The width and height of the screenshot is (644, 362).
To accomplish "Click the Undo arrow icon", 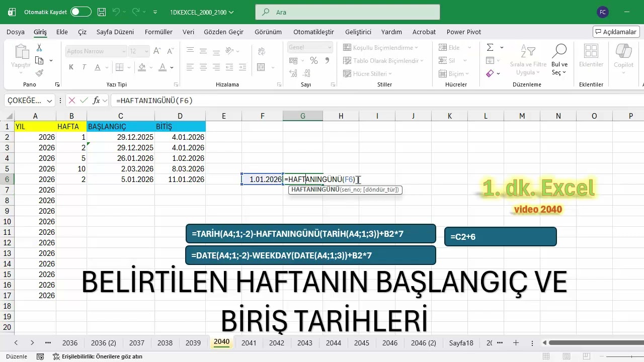I will click(x=116, y=12).
